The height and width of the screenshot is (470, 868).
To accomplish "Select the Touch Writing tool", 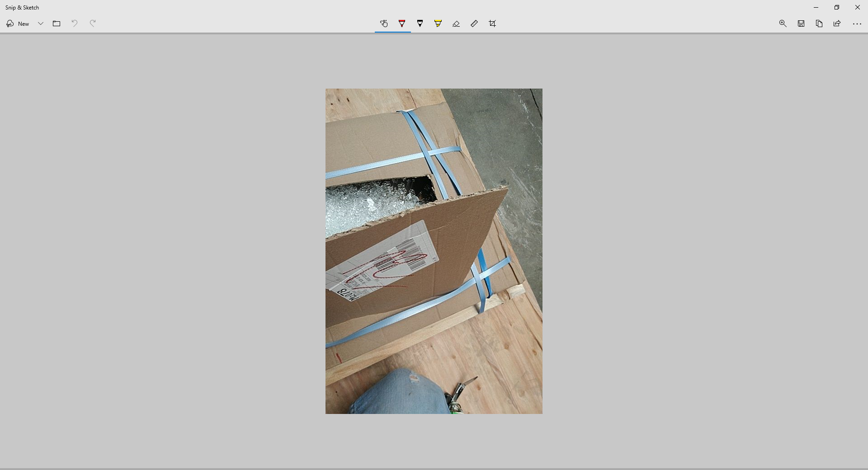I will click(x=384, y=23).
